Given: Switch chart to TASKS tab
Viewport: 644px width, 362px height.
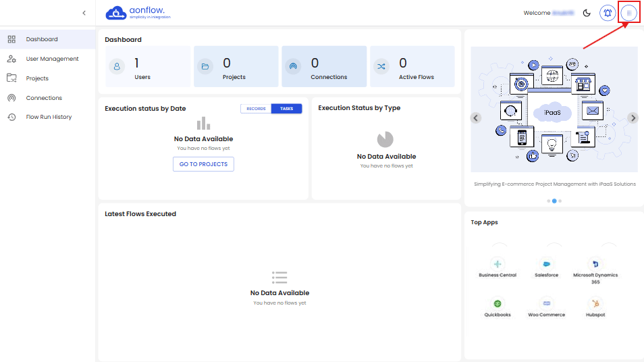Looking at the screenshot, I should [286, 109].
